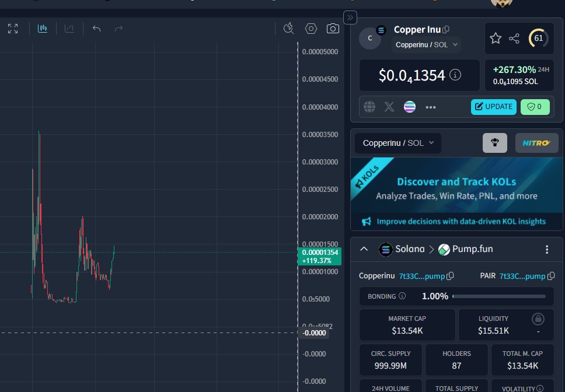Show more social links ellipsis

pos(430,107)
